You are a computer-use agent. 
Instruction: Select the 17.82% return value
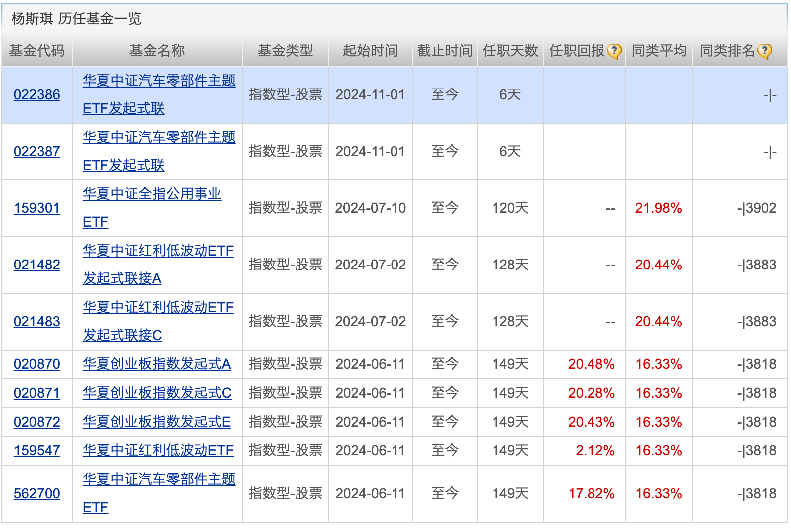(592, 493)
